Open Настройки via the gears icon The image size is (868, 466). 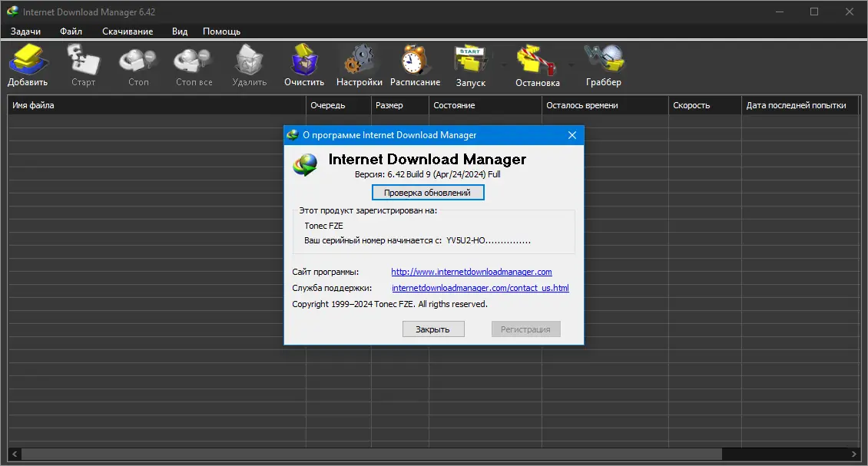(x=359, y=61)
